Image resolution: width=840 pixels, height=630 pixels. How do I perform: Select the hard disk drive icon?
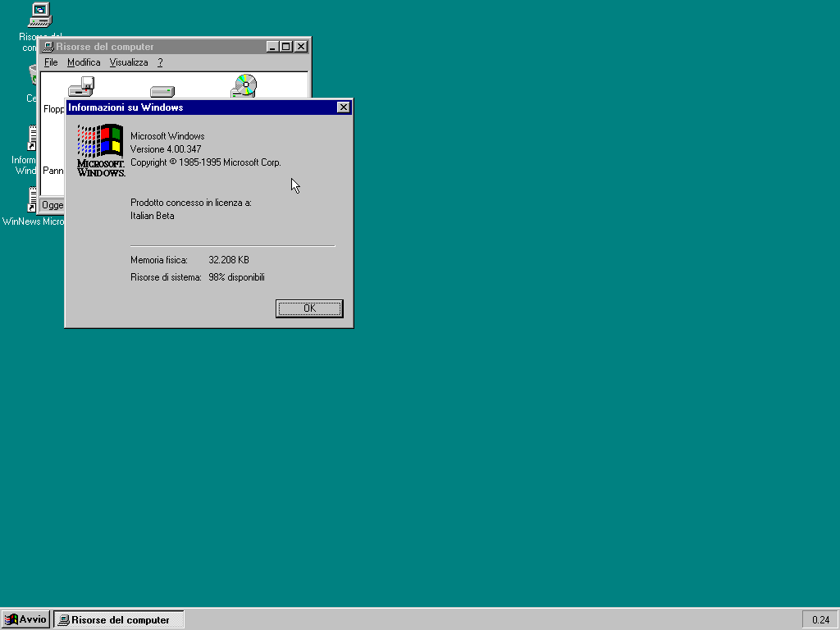162,91
